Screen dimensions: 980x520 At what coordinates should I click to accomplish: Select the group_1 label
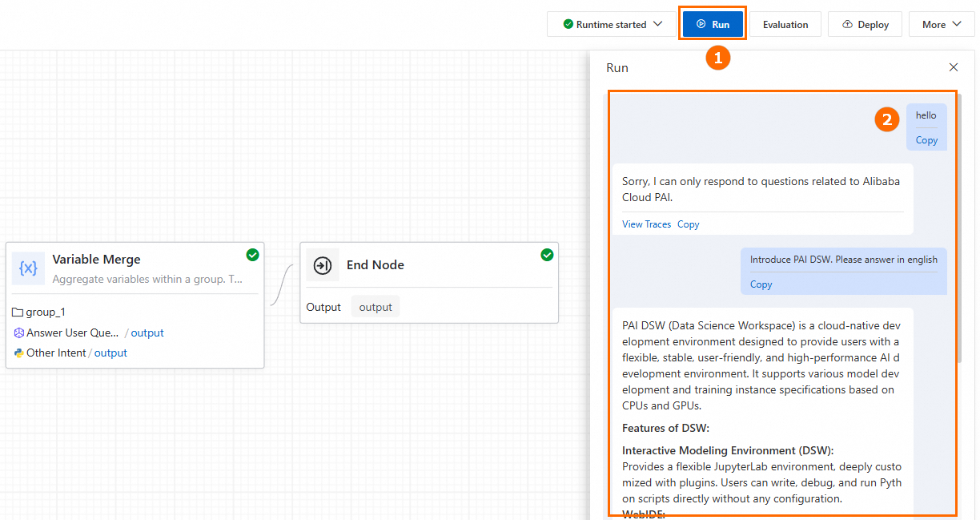tap(46, 312)
